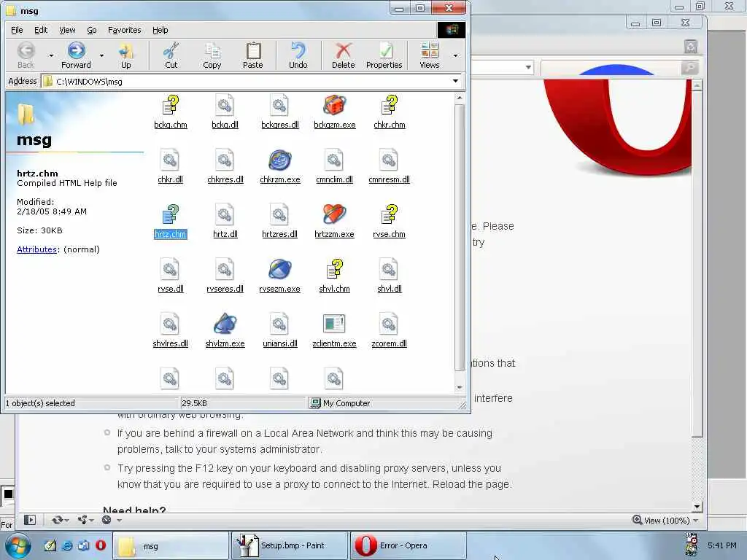This screenshot has width=747, height=560.
Task: Select the chkr.dll file
Action: 170,167
